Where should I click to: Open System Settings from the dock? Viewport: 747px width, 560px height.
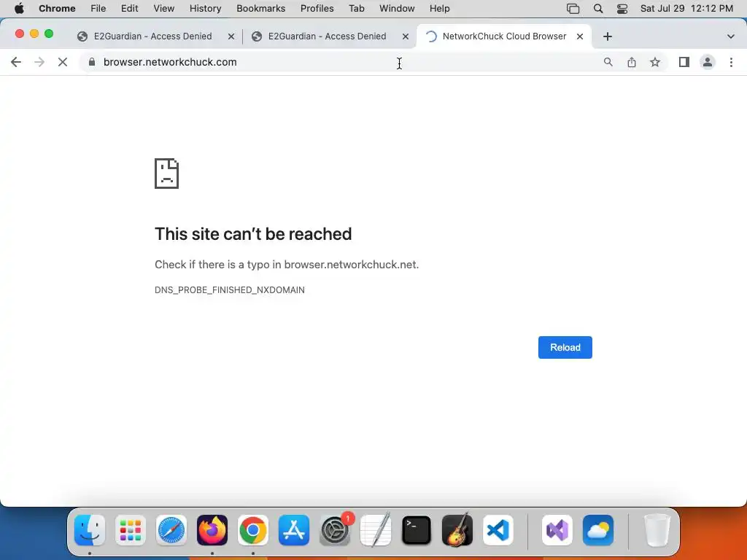(335, 530)
